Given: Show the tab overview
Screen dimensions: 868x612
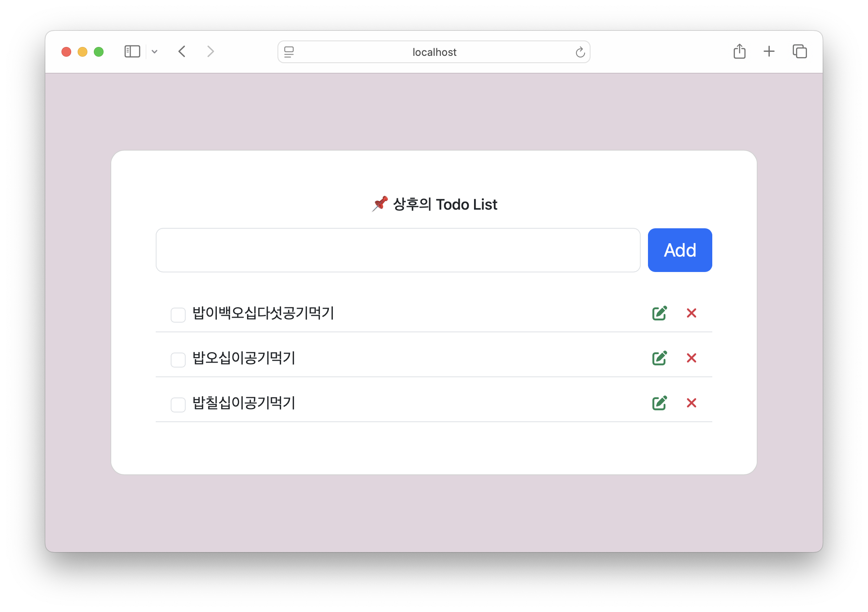Looking at the screenshot, I should (800, 51).
